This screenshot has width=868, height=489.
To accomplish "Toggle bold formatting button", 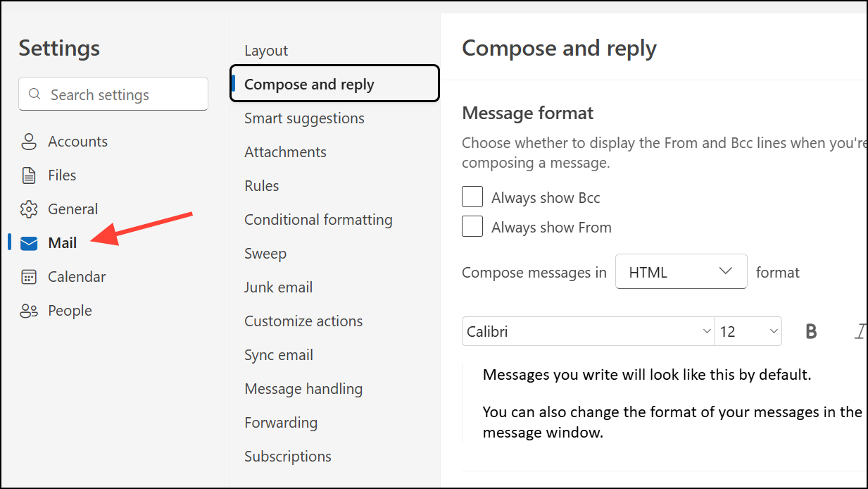I will coord(811,332).
